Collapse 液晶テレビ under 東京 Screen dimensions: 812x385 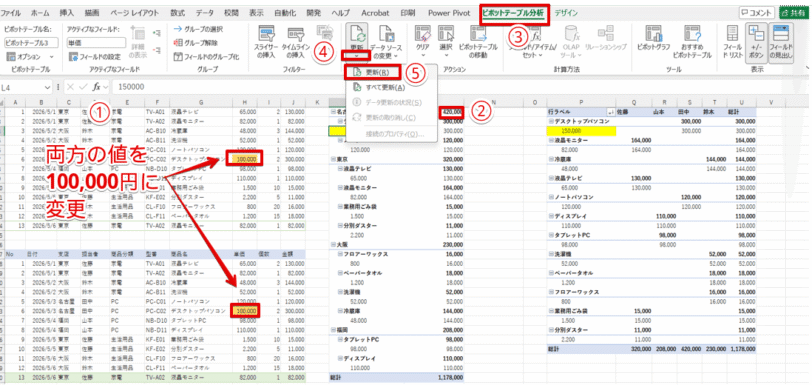340,169
